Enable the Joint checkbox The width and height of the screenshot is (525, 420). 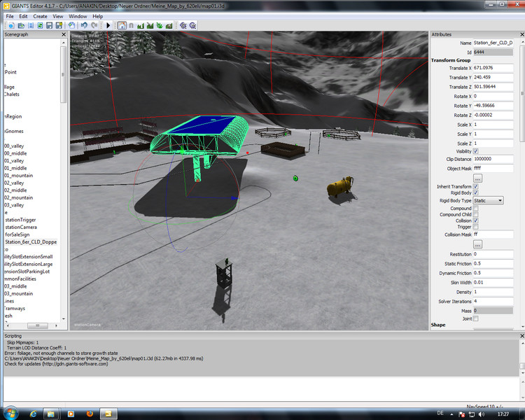point(475,318)
